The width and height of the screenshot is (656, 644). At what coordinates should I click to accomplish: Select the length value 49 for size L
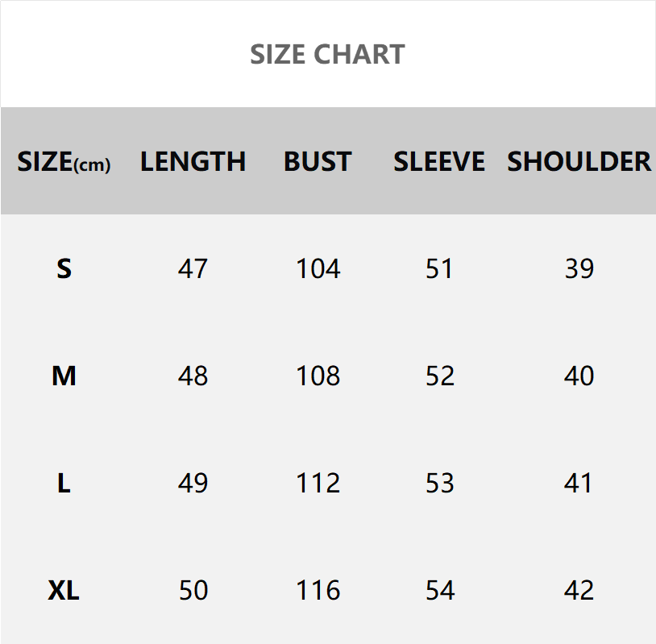(x=193, y=483)
